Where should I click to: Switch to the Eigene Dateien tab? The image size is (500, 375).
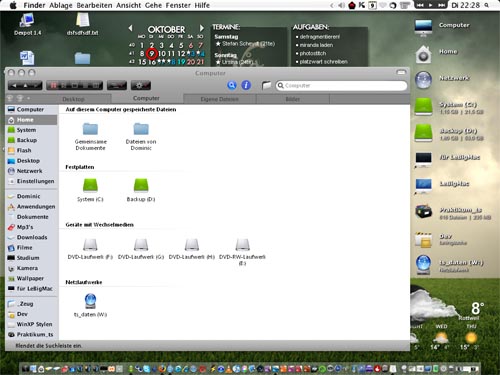[219, 99]
